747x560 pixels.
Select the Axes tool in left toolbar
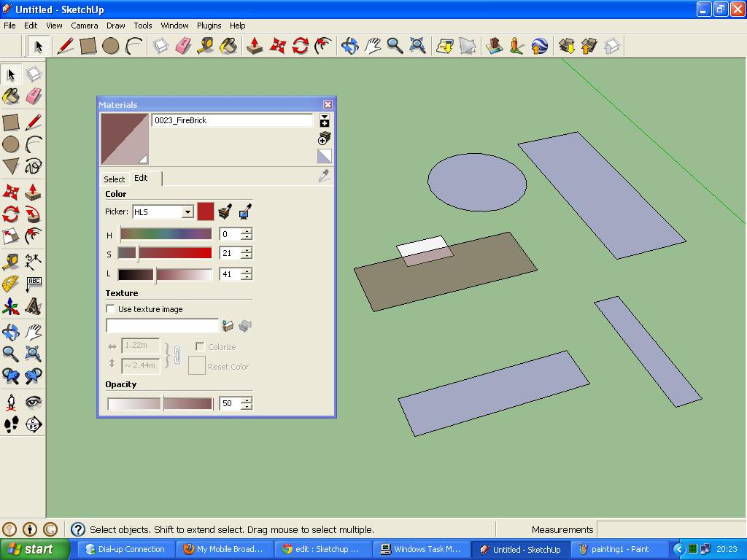click(x=11, y=307)
